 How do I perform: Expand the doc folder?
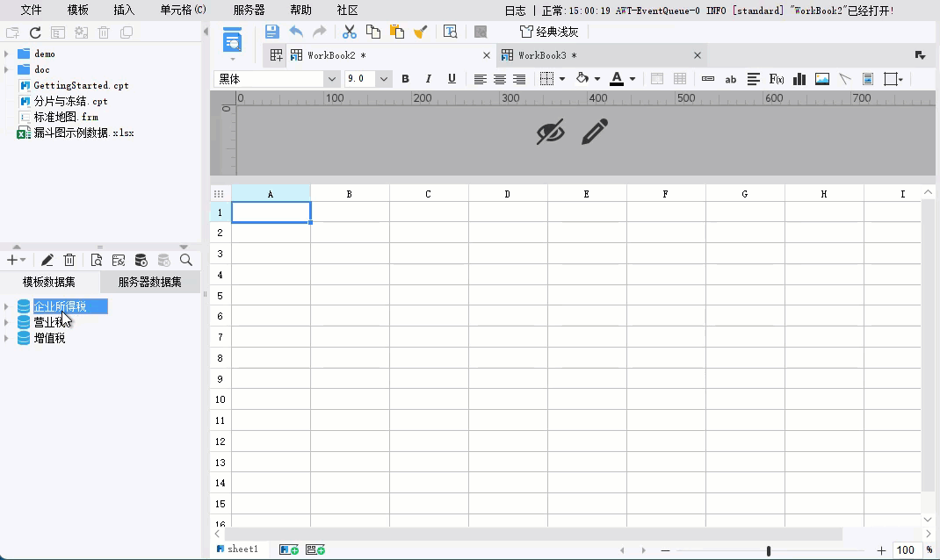[7, 69]
